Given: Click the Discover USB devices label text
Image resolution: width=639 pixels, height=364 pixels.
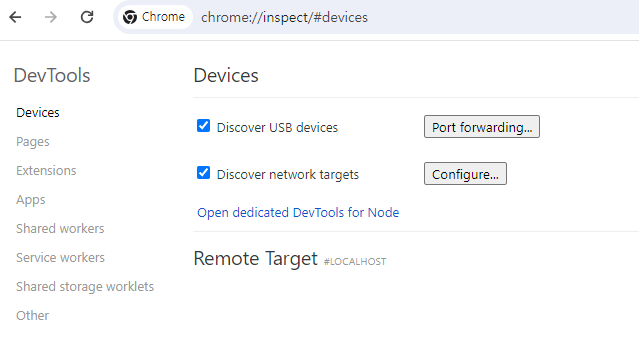Looking at the screenshot, I should point(277,128).
